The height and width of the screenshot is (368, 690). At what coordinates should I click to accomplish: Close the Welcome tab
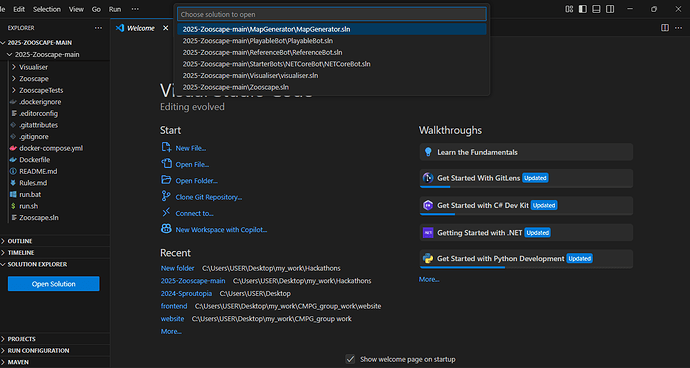point(165,28)
